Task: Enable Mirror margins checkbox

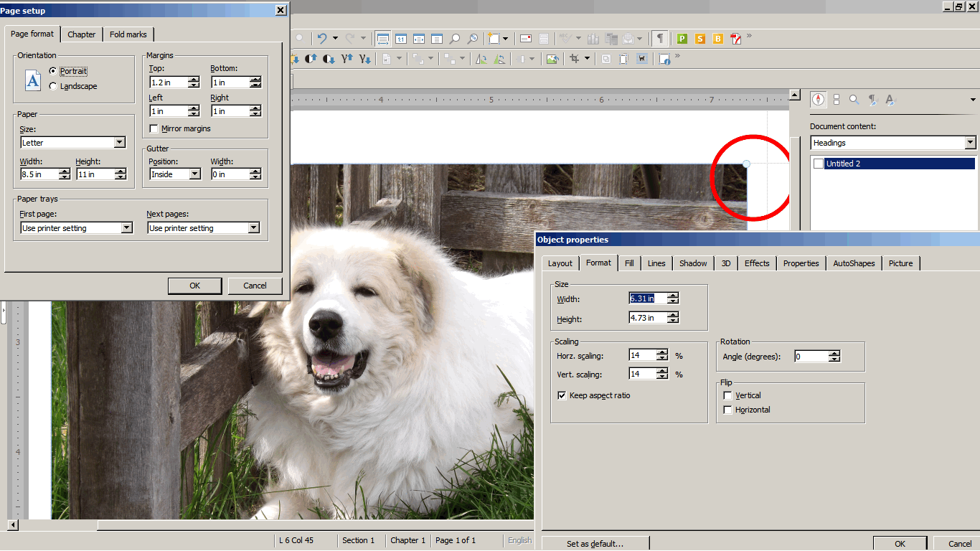Action: point(154,128)
